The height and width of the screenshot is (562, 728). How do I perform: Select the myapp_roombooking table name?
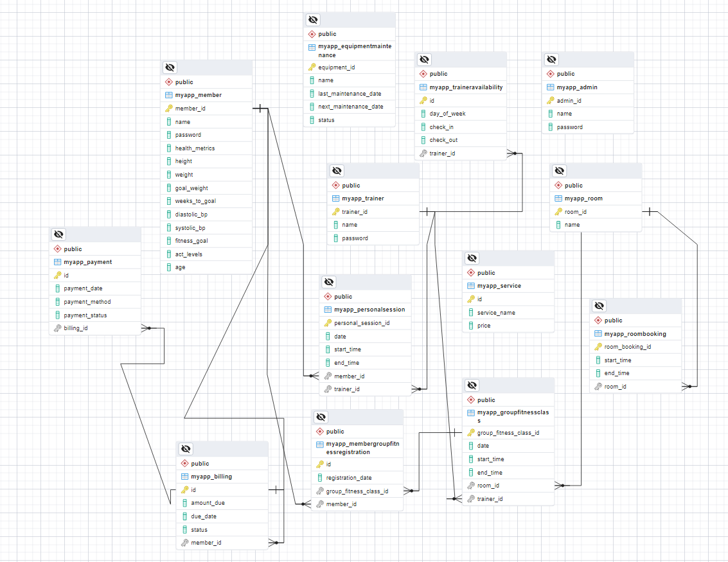pyautogui.click(x=635, y=334)
